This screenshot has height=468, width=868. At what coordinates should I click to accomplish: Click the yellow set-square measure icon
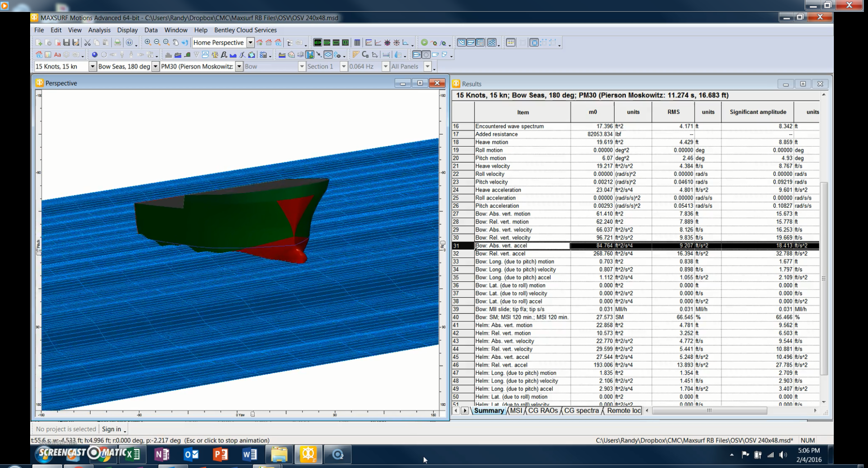pos(355,55)
